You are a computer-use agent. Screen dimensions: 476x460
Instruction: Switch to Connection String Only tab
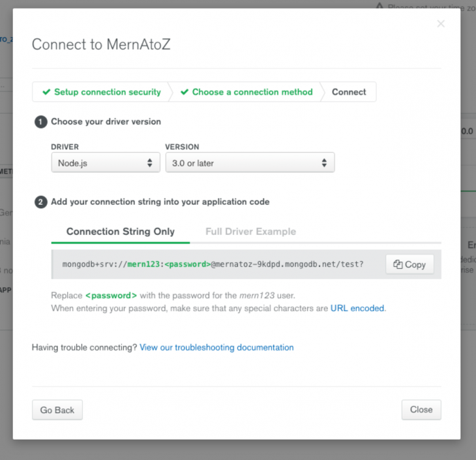click(121, 232)
